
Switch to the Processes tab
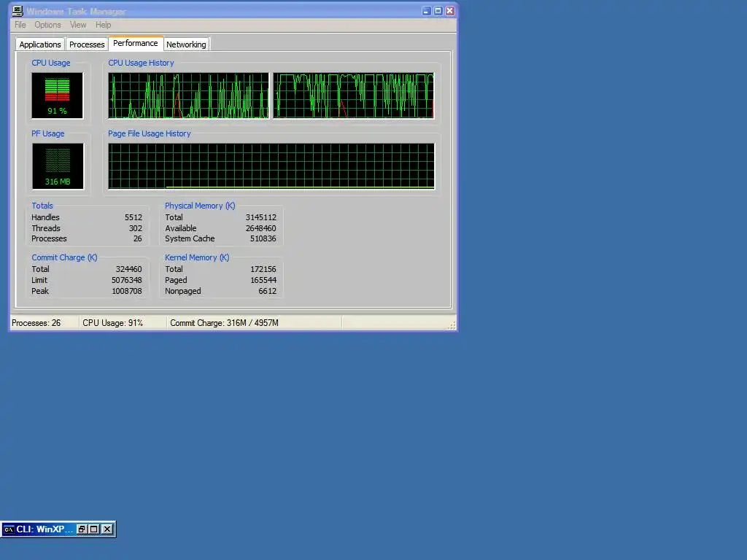(87, 44)
